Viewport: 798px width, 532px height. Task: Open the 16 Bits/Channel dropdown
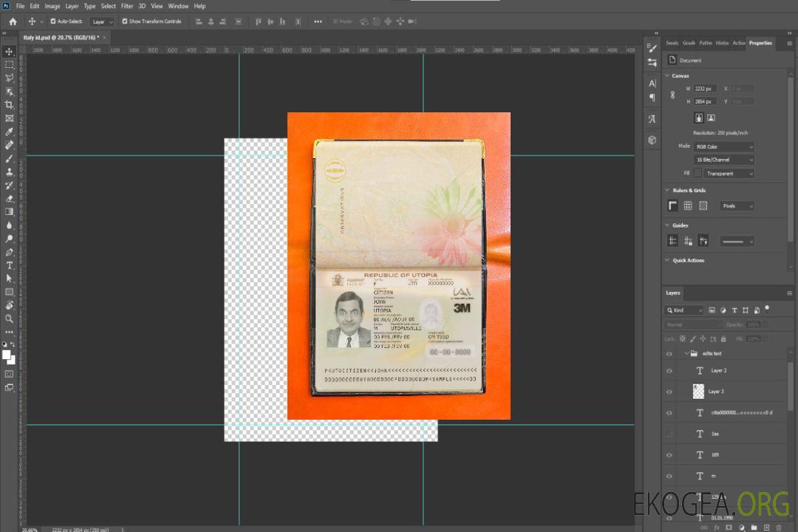pyautogui.click(x=724, y=160)
